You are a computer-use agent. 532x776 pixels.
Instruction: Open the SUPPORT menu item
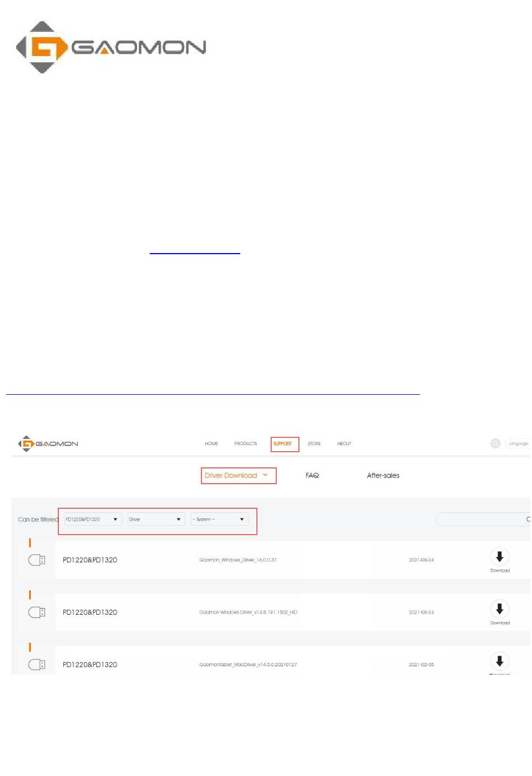tap(283, 443)
